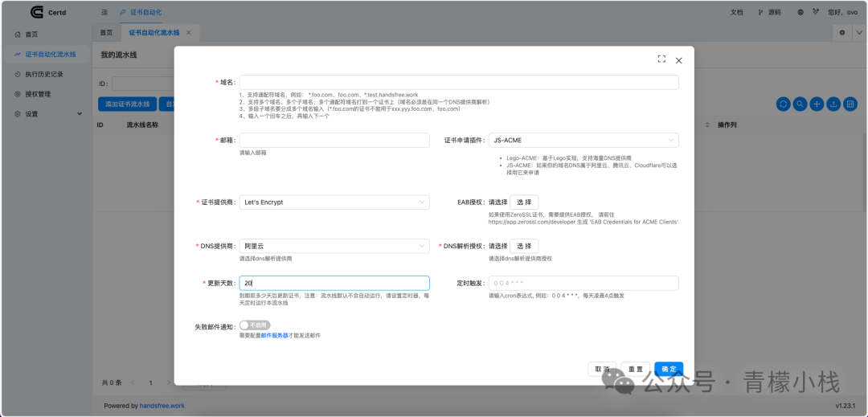Click the 取消 button
This screenshot has width=868, height=417.
tap(602, 369)
